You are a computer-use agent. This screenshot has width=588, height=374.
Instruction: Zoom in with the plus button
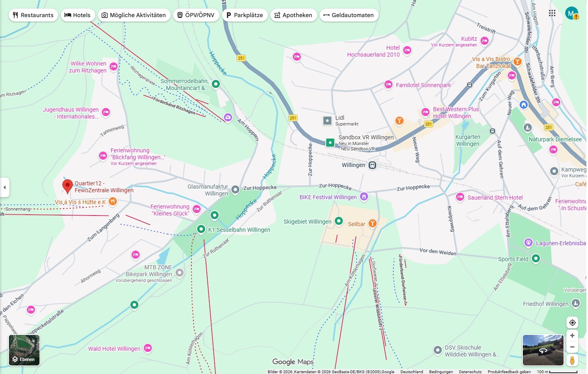click(572, 336)
